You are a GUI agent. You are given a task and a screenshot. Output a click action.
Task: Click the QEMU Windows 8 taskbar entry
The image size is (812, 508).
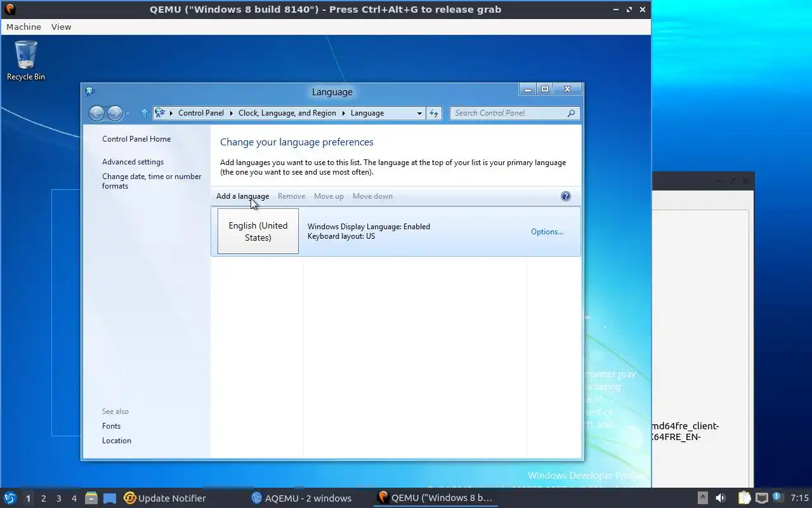pyautogui.click(x=435, y=498)
